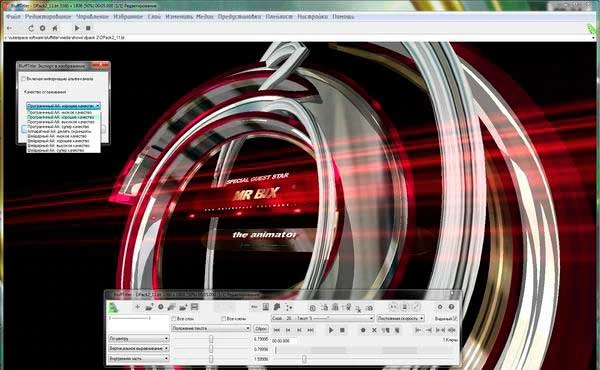This screenshot has width=600, height=370.
Task: Open the Файл menu
Action: [13, 16]
